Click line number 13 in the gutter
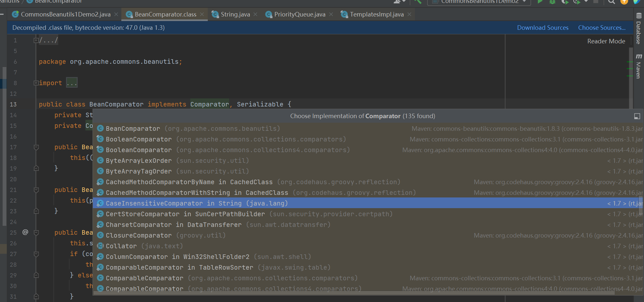 click(x=13, y=105)
